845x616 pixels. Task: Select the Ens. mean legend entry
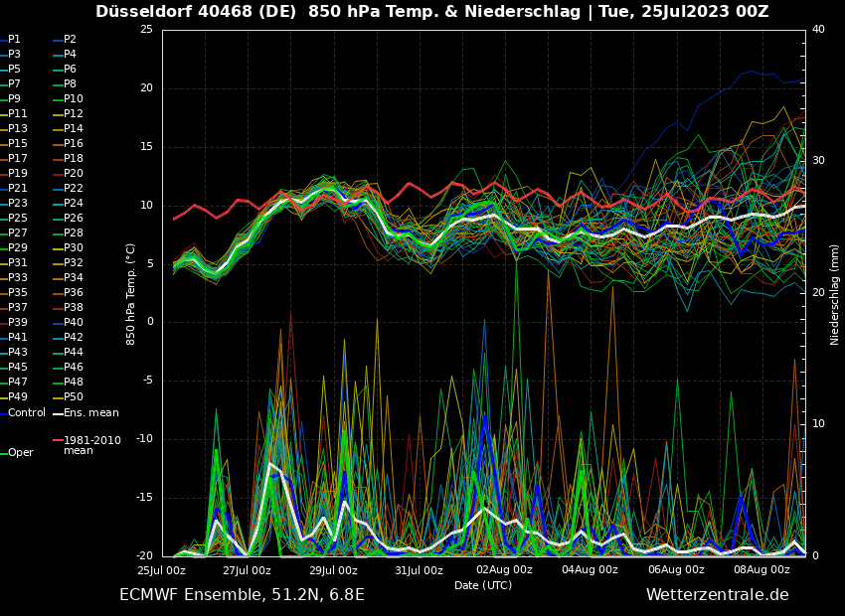(90, 412)
